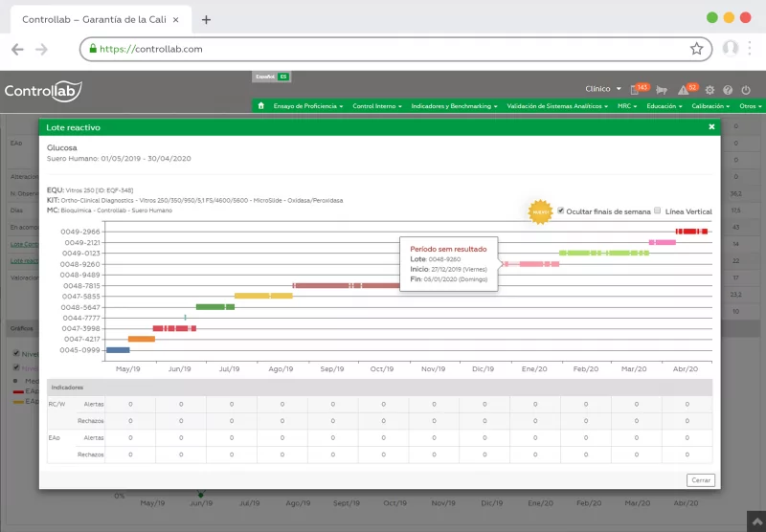This screenshot has width=766, height=532.
Task: Expand the Clínico dropdown
Action: pos(603,89)
